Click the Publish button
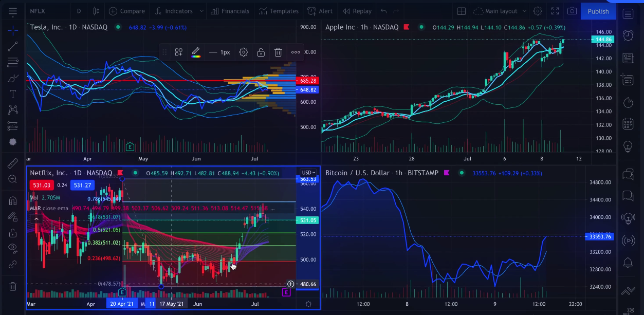 tap(598, 11)
